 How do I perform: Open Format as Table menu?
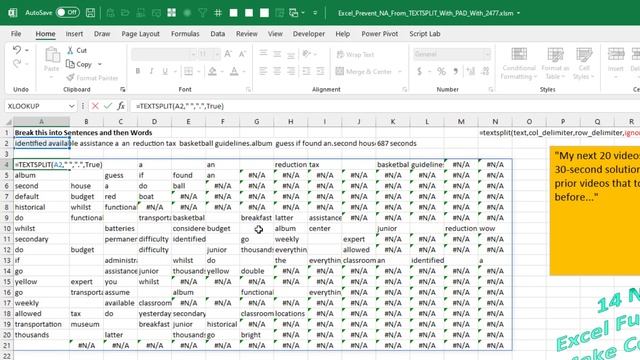555,63
